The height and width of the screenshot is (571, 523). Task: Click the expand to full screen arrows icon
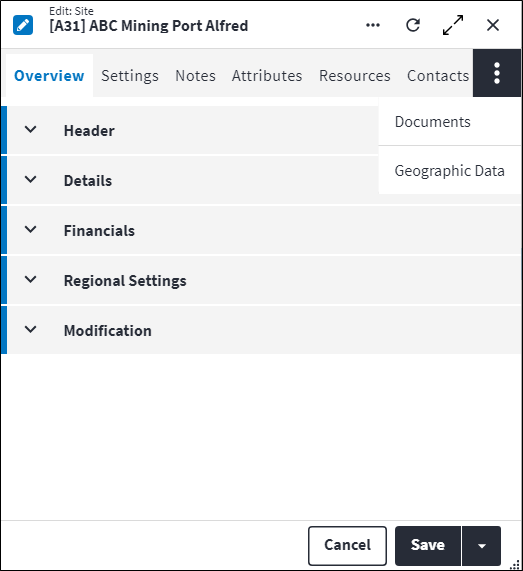453,25
